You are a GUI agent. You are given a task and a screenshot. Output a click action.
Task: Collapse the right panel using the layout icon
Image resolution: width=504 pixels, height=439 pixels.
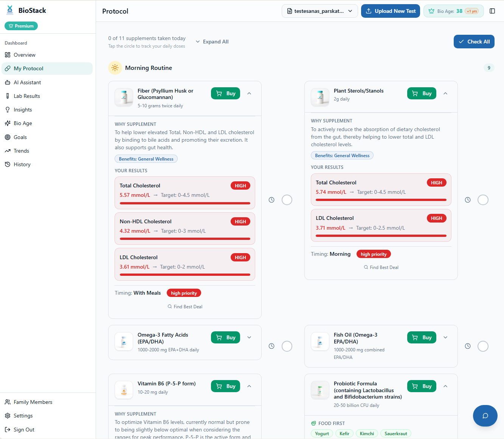point(492,11)
